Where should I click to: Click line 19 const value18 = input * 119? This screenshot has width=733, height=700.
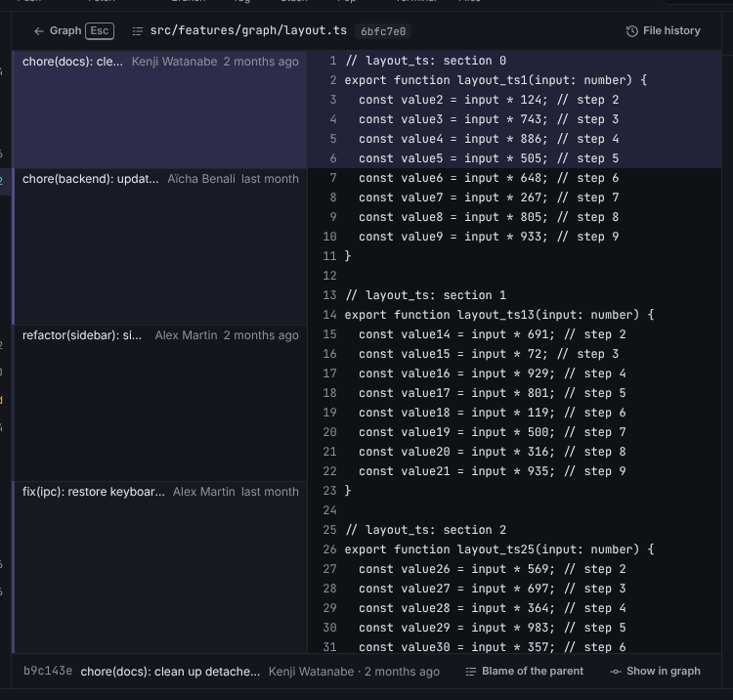[x=493, y=413]
